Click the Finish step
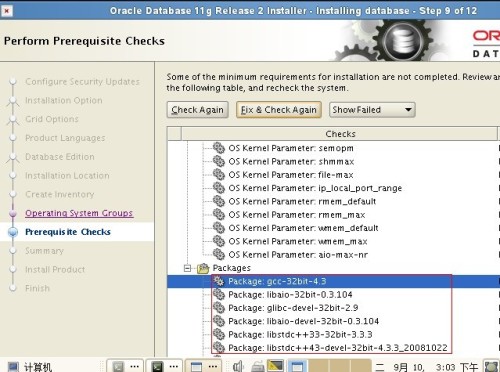The width and height of the screenshot is (500, 372). [x=37, y=288]
